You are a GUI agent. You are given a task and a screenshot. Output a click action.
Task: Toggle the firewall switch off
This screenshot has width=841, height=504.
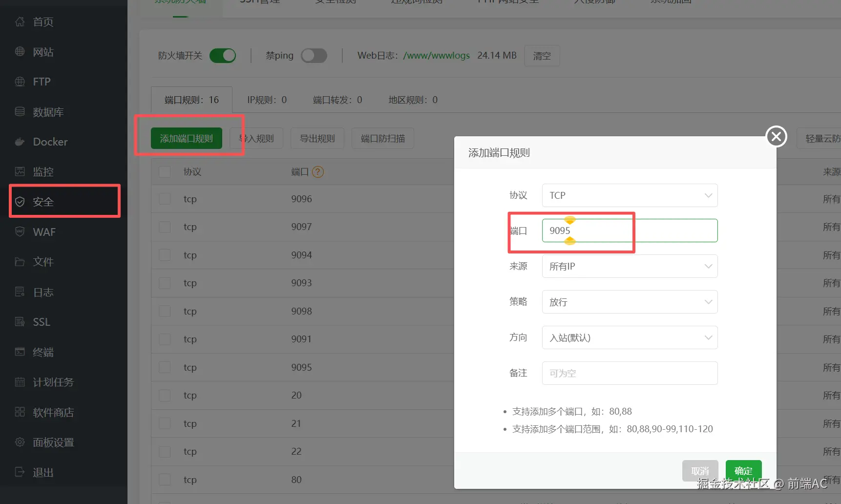tap(223, 56)
